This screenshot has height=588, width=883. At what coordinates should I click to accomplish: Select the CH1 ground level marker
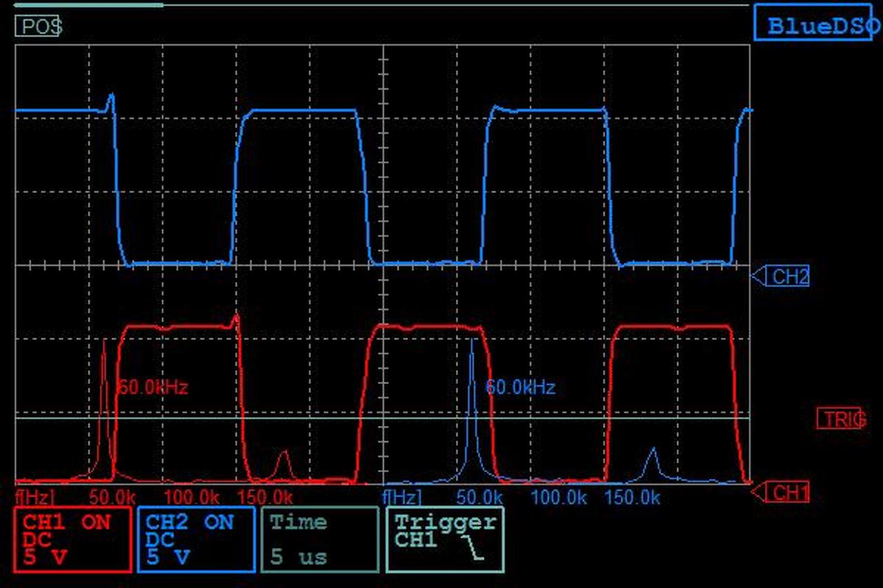[780, 492]
